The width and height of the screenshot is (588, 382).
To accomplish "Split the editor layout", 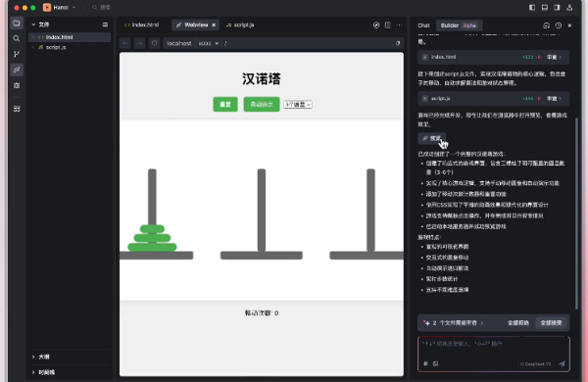I will pyautogui.click(x=388, y=25).
